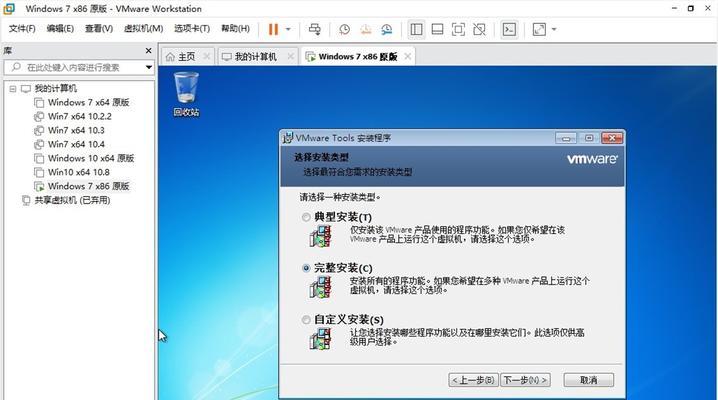Close the VMware Tools installer dialog
This screenshot has height=400, width=718.
click(612, 138)
